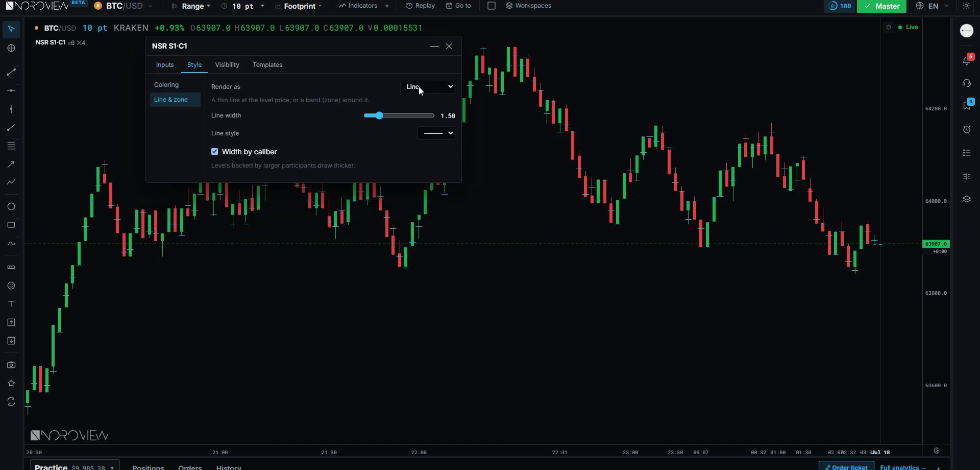Click the Go to button
The width and height of the screenshot is (980, 470).
(458, 6)
